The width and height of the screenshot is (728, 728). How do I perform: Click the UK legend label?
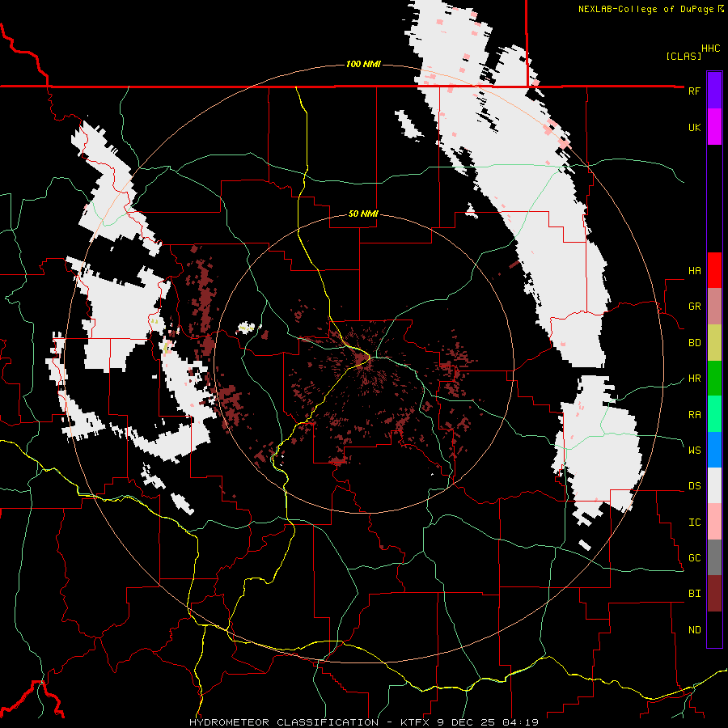(x=694, y=127)
